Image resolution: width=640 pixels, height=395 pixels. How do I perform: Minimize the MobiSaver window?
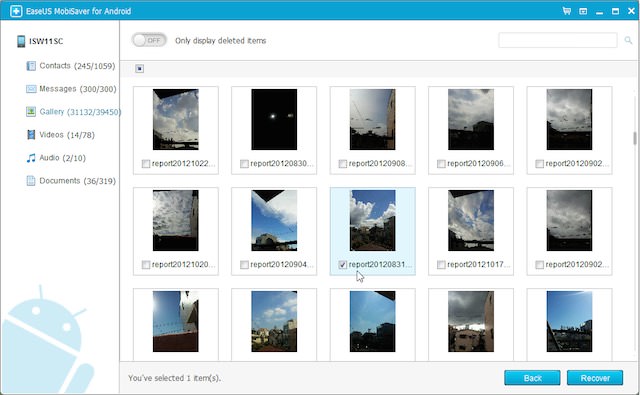(599, 12)
